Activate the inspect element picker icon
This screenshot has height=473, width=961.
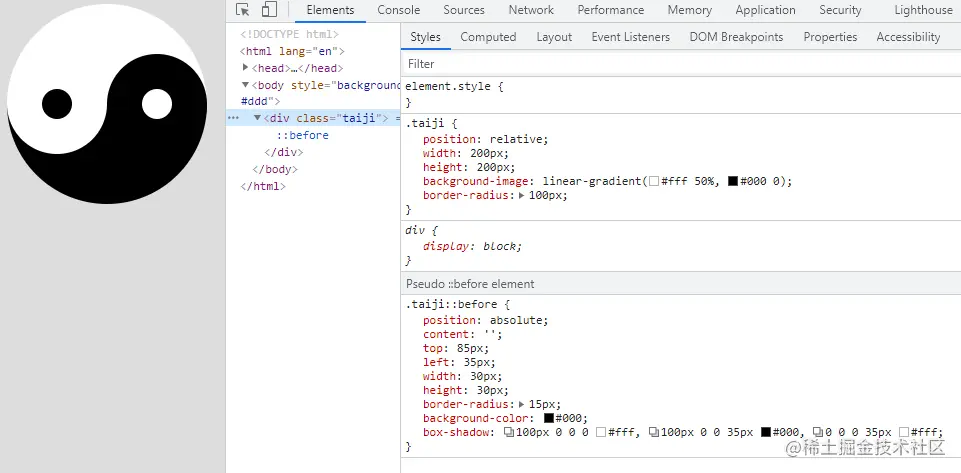point(243,10)
